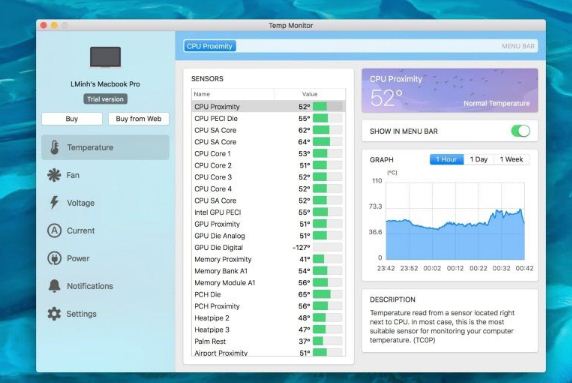
Task: Click the Value column header
Action: tap(309, 94)
